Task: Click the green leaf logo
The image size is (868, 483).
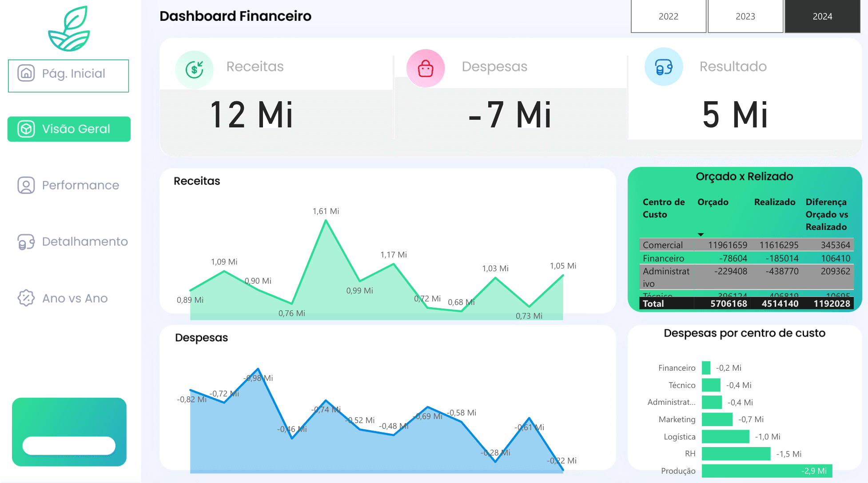Action: coord(69,29)
